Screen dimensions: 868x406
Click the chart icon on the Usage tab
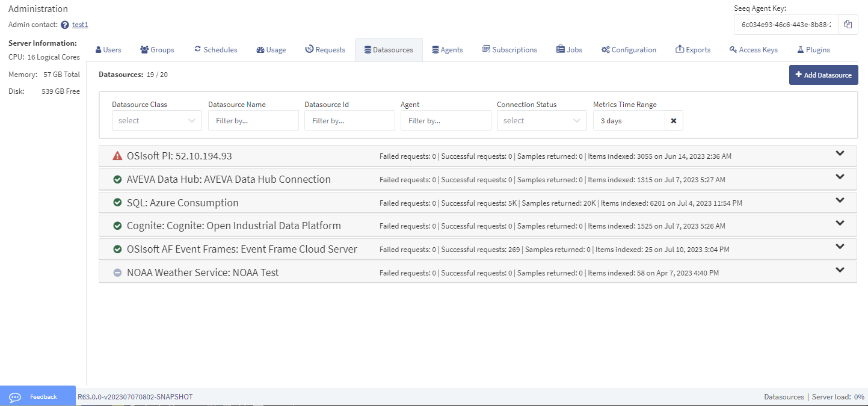pyautogui.click(x=260, y=49)
